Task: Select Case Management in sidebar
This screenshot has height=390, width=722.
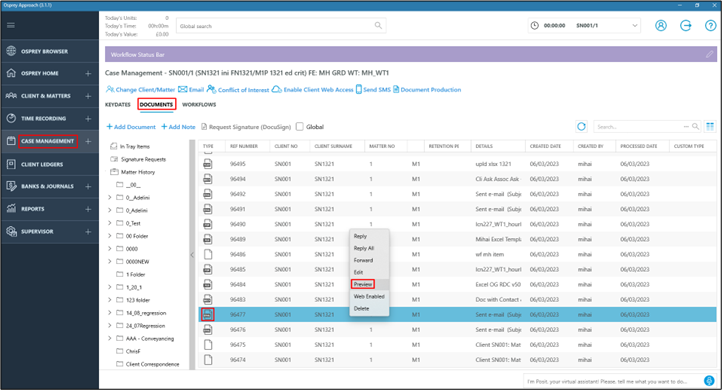Action: coord(47,141)
